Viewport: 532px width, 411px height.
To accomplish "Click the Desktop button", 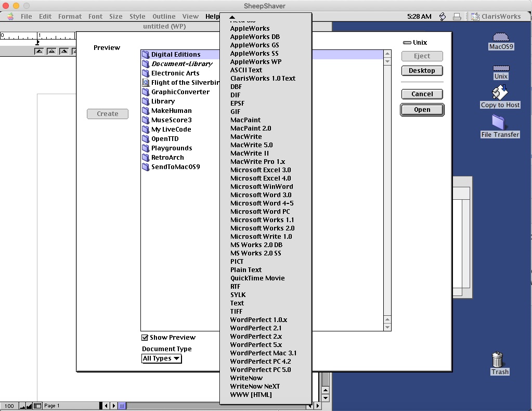I will (x=422, y=71).
